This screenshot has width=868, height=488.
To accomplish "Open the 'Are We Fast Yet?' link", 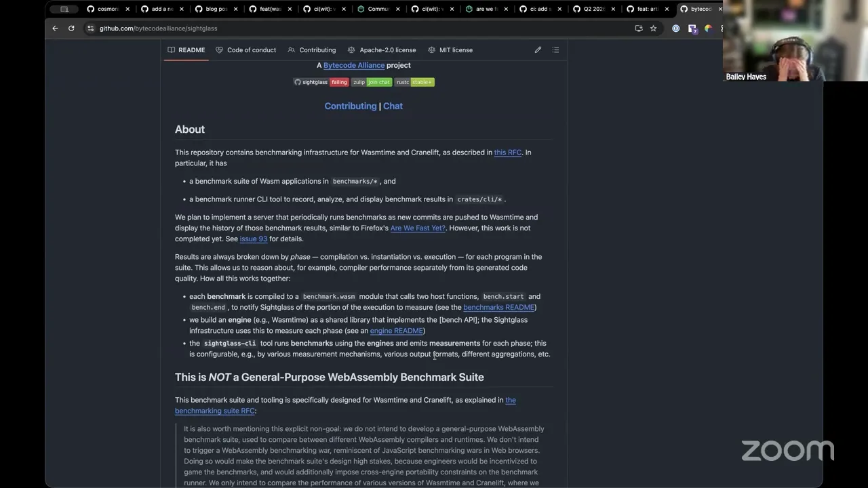I will (418, 228).
